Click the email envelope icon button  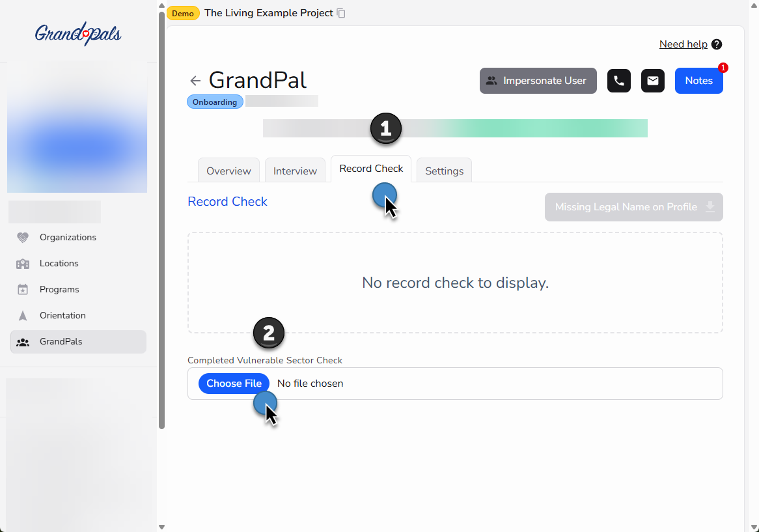pyautogui.click(x=652, y=80)
